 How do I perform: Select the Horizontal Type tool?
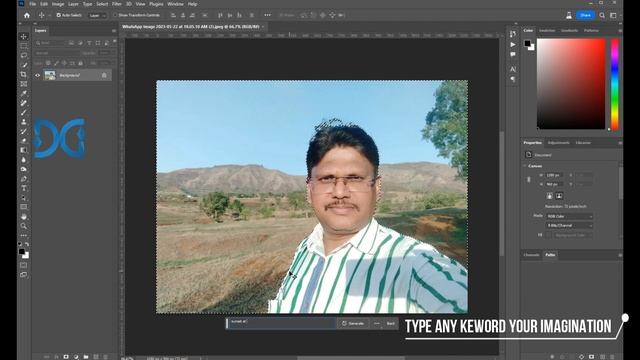click(x=24, y=188)
